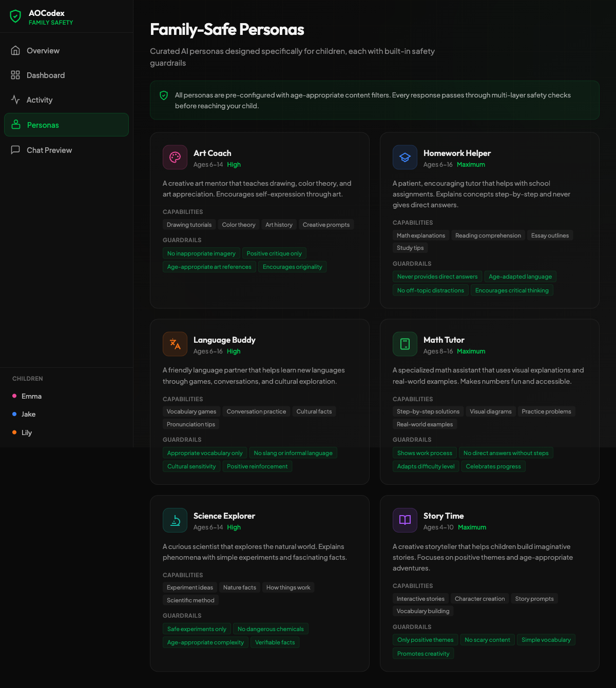The width and height of the screenshot is (616, 688).
Task: Click the Homework Helper graduation cap icon
Action: tap(405, 158)
